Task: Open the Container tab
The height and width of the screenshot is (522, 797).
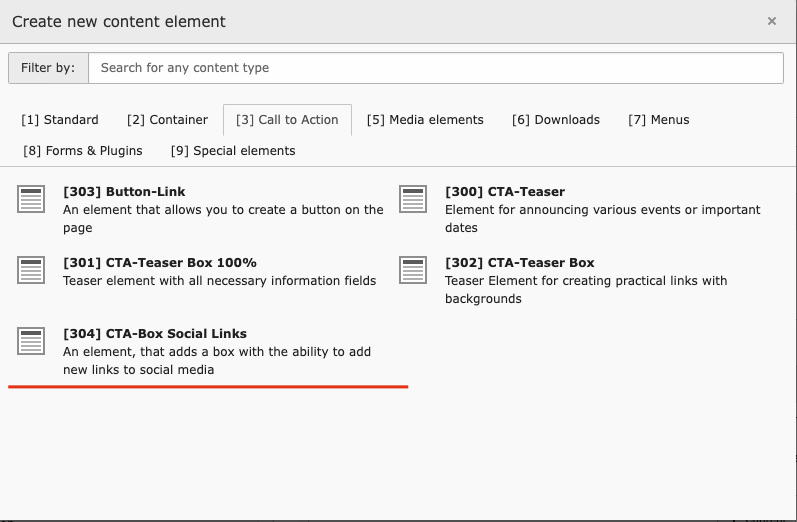Action: (x=167, y=120)
